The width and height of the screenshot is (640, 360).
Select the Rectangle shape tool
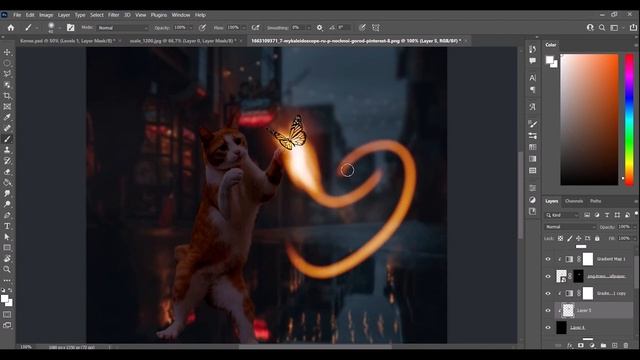point(7,248)
